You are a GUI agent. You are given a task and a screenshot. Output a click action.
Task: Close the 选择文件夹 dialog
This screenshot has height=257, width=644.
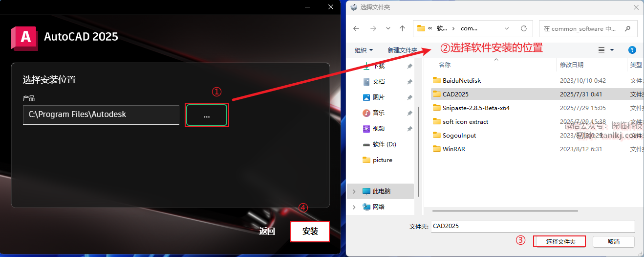[636, 7]
